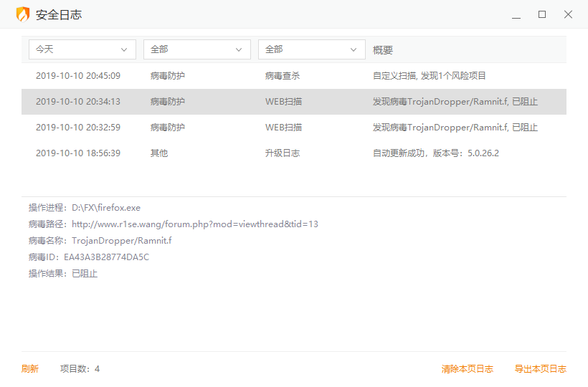Click the 操作进程 D:\FX\firefox.exe line
The image size is (588, 387).
coord(85,208)
